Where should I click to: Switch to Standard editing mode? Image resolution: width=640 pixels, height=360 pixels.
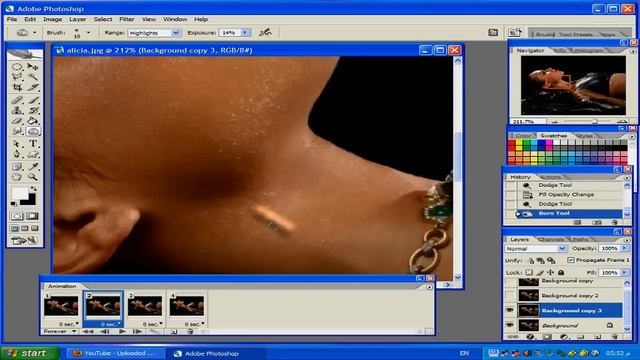(x=17, y=216)
